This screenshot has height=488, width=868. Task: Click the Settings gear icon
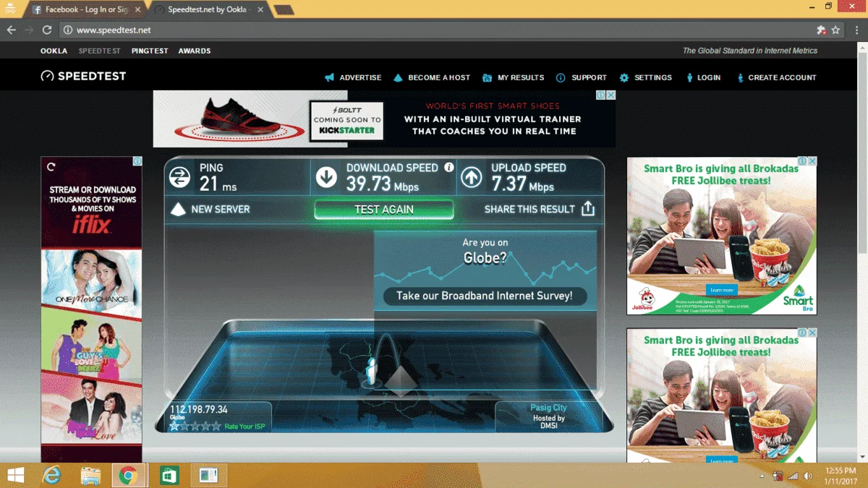click(x=624, y=77)
